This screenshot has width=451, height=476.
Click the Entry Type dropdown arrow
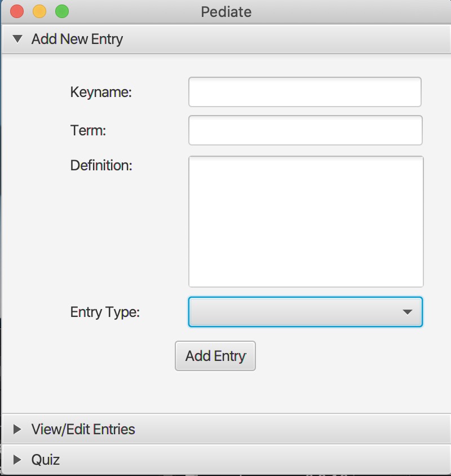[x=408, y=312]
